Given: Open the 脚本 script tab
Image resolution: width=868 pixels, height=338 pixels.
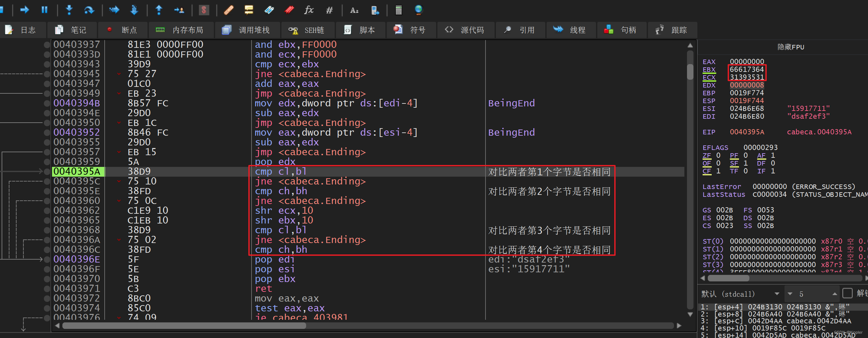Looking at the screenshot, I should point(360,30).
